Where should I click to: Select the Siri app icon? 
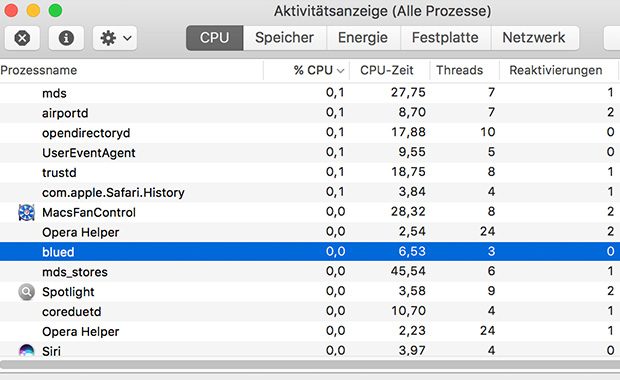26,350
